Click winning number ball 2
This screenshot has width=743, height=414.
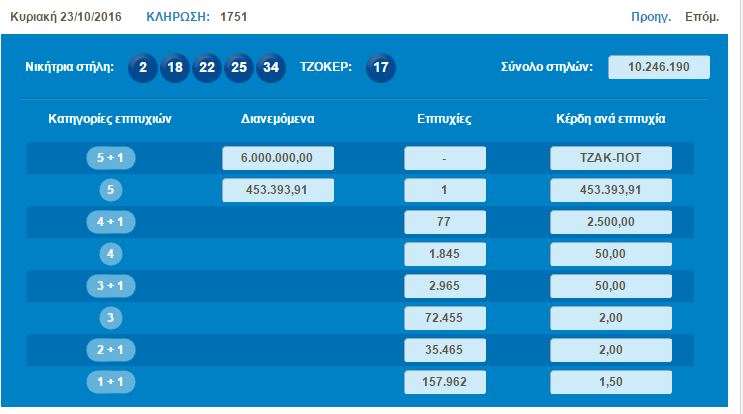pyautogui.click(x=145, y=68)
